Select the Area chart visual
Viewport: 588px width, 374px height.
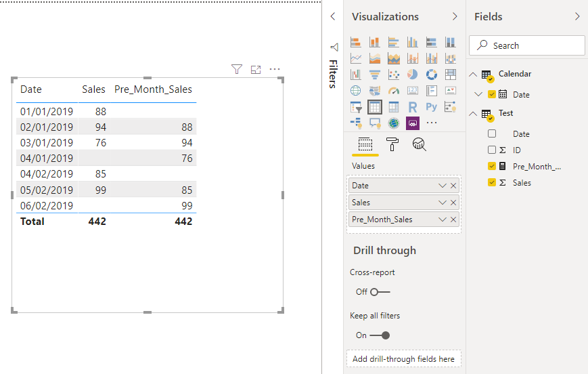(375, 58)
